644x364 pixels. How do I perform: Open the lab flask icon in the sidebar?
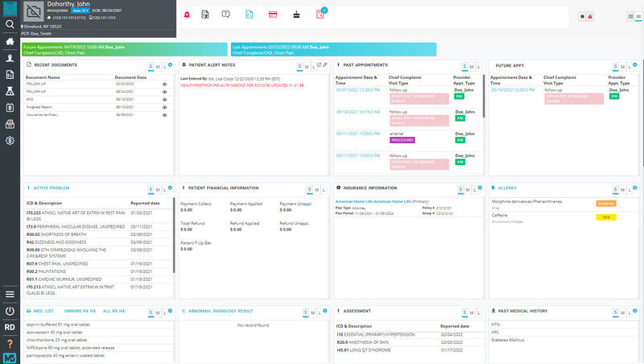pyautogui.click(x=10, y=91)
